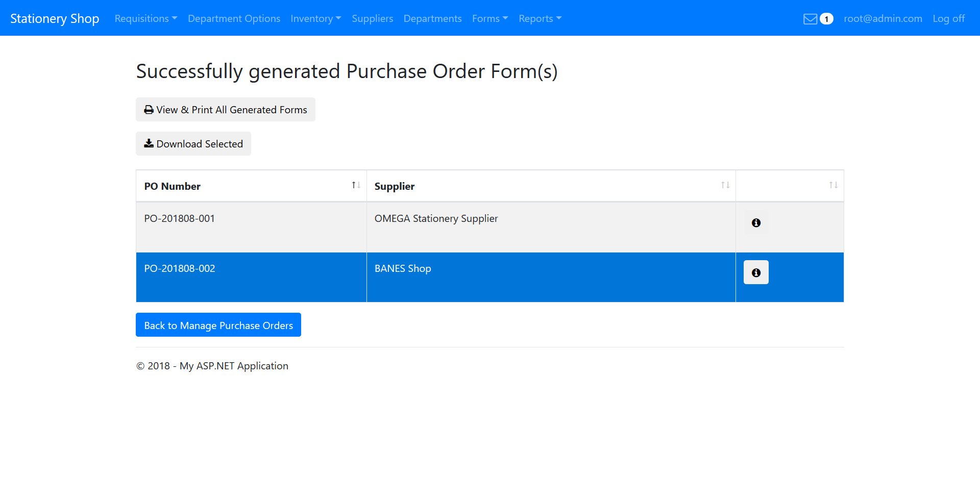Expand the Forms menu
This screenshot has height=478, width=980.
tap(489, 18)
